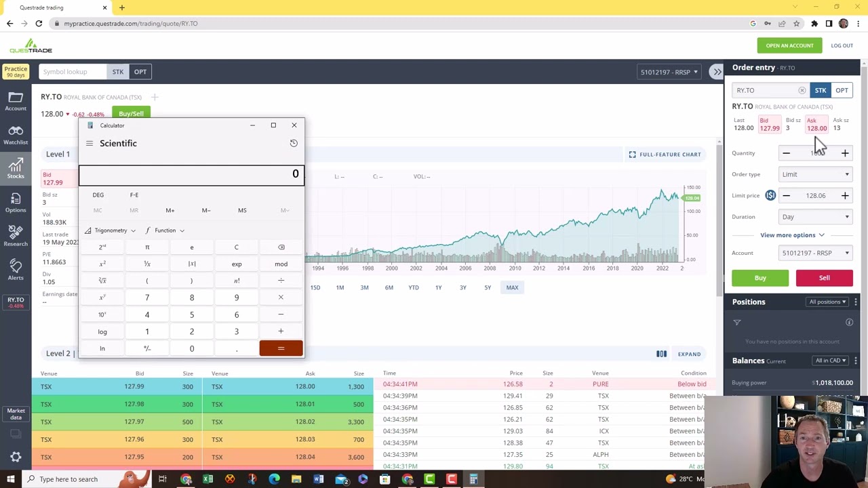Select 15D chart range
Screen dimensions: 868x488
click(315, 287)
